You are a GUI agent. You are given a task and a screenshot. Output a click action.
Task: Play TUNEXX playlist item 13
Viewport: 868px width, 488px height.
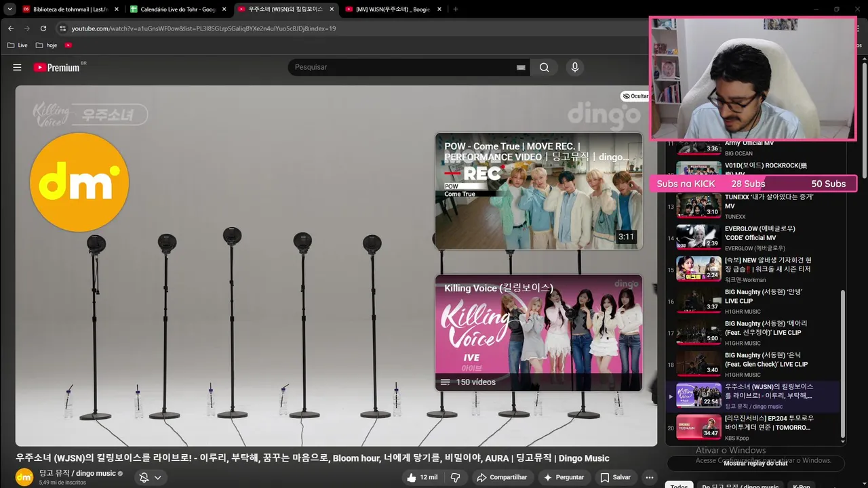(x=753, y=206)
